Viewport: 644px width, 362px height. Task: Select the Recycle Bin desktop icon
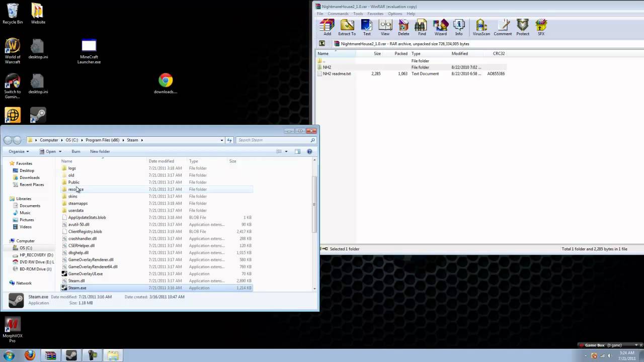click(13, 14)
